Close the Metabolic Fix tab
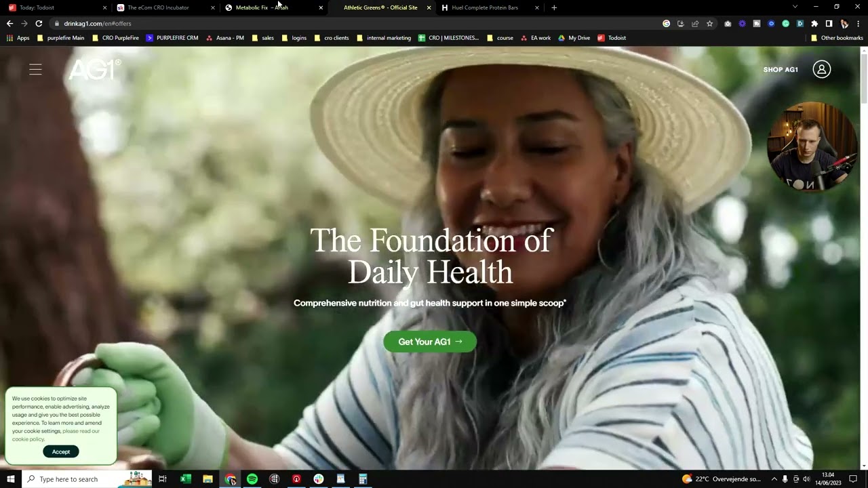The width and height of the screenshot is (868, 488). click(x=321, y=7)
